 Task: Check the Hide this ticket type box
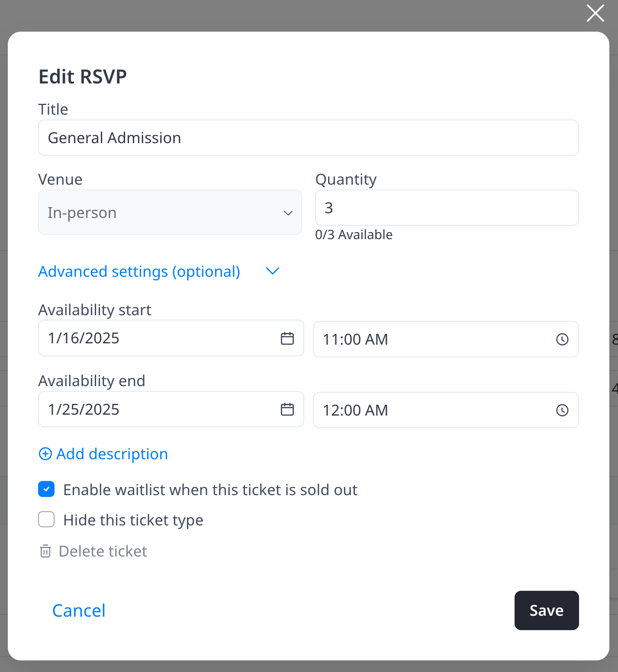pyautogui.click(x=46, y=519)
